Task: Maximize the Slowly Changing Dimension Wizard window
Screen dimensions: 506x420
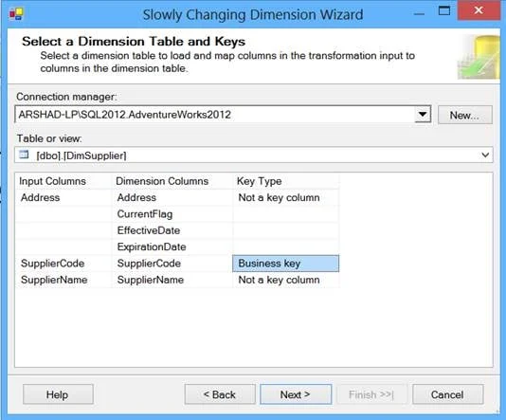Action: (x=444, y=11)
